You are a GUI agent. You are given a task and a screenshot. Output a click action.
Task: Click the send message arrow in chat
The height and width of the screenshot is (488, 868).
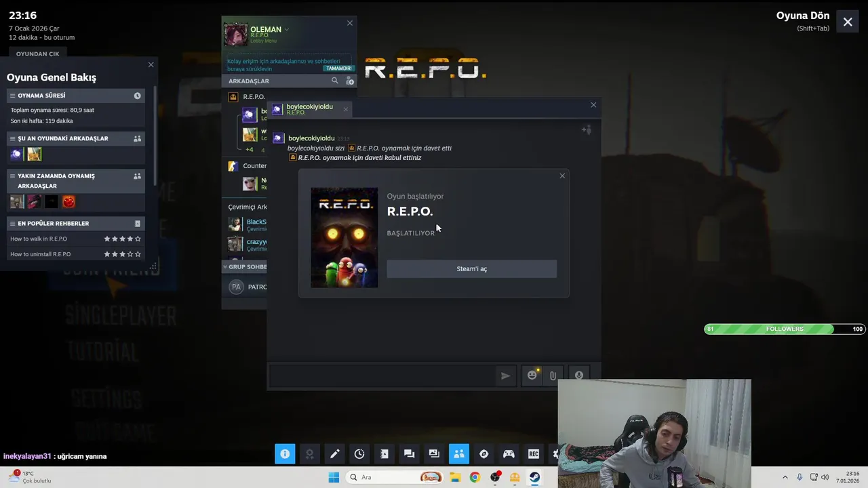[x=505, y=375]
